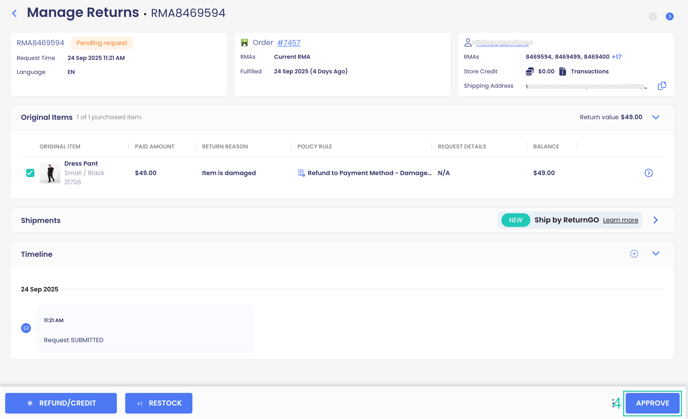Viewport: 688px width, 419px height.
Task: Open order #7457 link
Action: click(289, 43)
